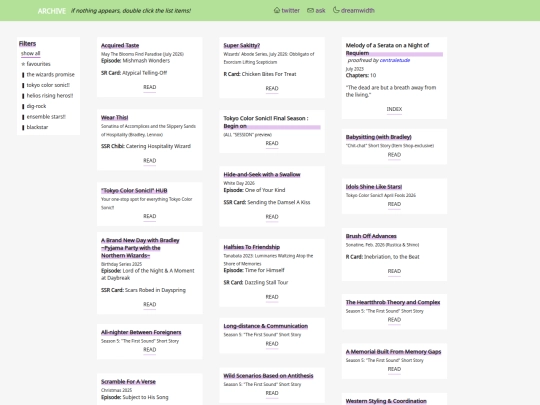Open 'Idols Shine Like Stars!' title
This screenshot has height=405, width=540.
pyautogui.click(x=374, y=187)
